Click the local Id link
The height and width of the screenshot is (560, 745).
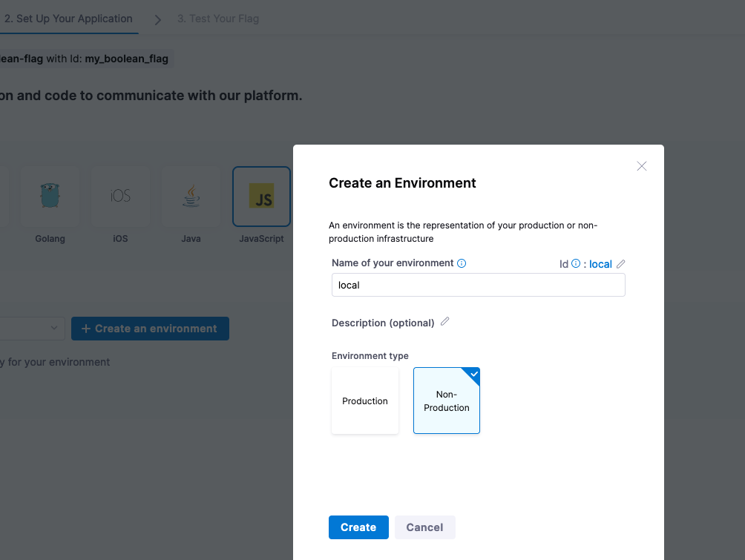[x=600, y=264]
